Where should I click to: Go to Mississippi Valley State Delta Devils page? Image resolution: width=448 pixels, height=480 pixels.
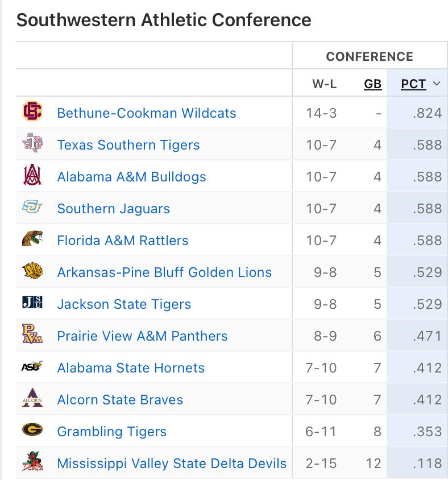172,464
